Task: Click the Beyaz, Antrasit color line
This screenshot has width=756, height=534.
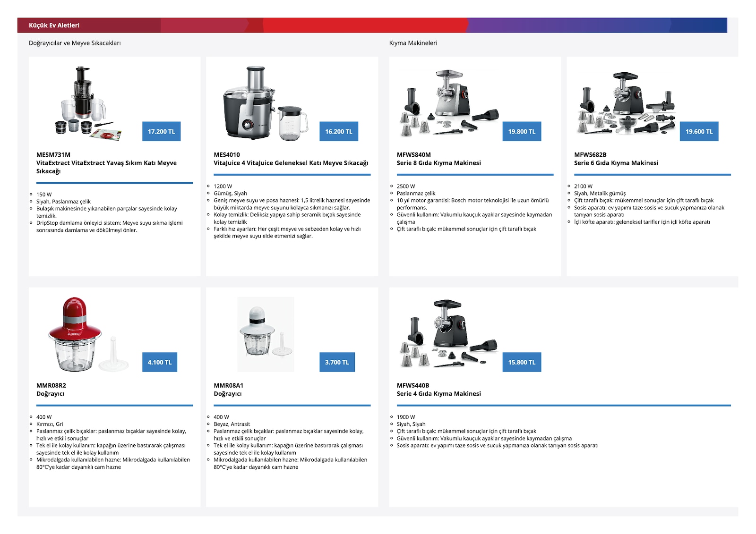Action: (232, 424)
